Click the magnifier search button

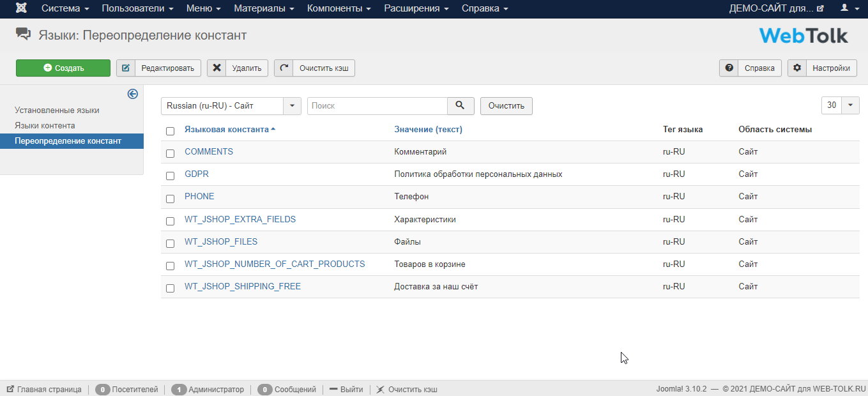461,105
